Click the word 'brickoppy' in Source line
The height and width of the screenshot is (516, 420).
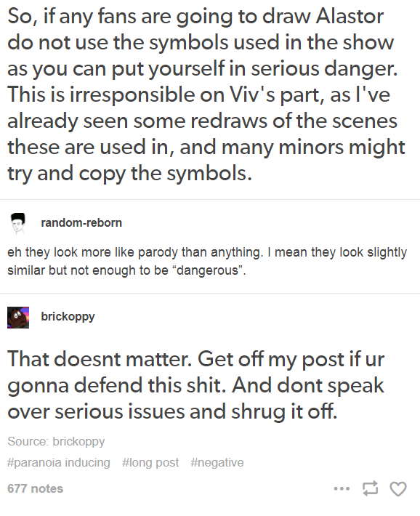coord(78,441)
